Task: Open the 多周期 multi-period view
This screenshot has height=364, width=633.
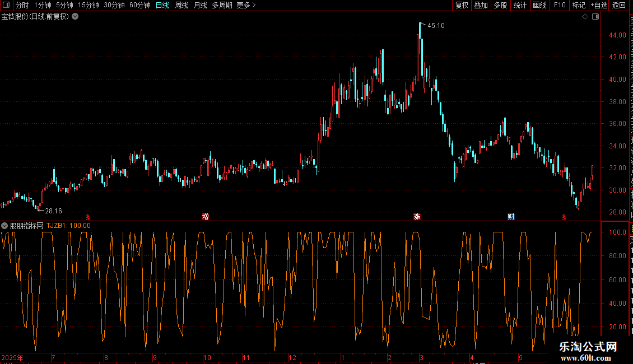Action: (x=222, y=5)
